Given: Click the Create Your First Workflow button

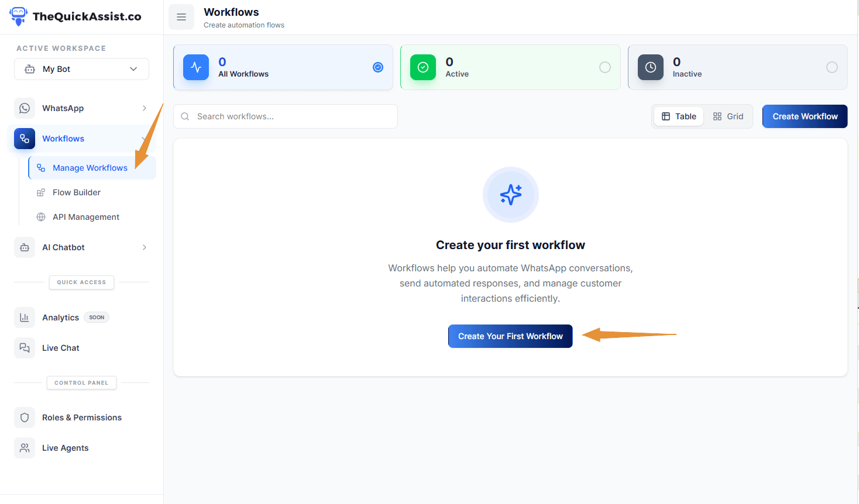Looking at the screenshot, I should point(510,336).
